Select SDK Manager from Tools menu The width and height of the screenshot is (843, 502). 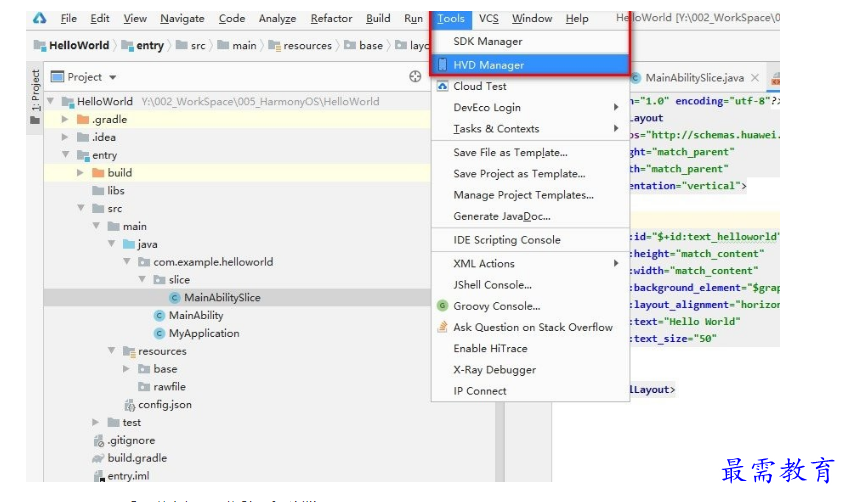point(487,42)
